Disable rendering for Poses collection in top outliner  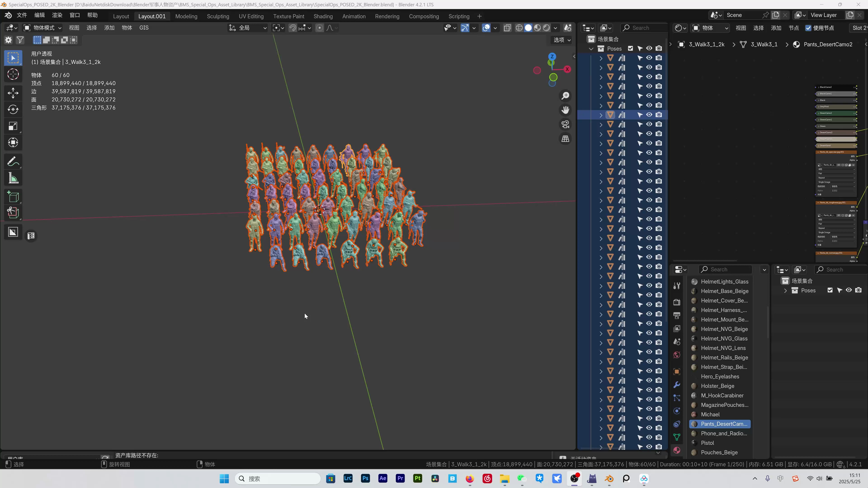tap(659, 49)
